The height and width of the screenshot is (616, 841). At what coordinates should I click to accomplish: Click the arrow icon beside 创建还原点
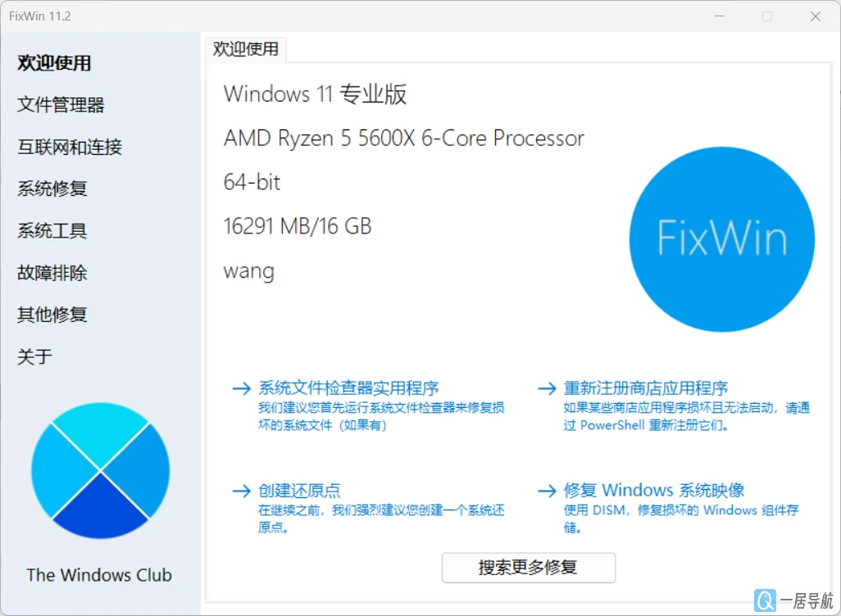242,491
